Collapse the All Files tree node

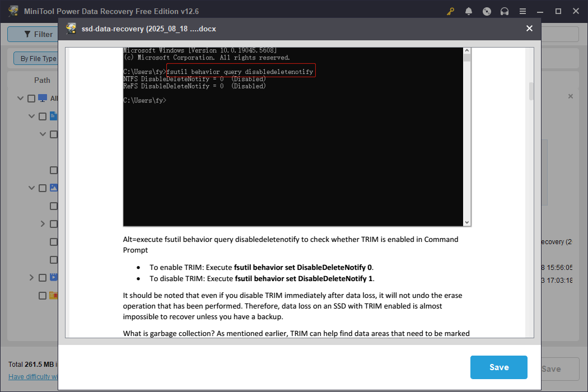pos(20,98)
